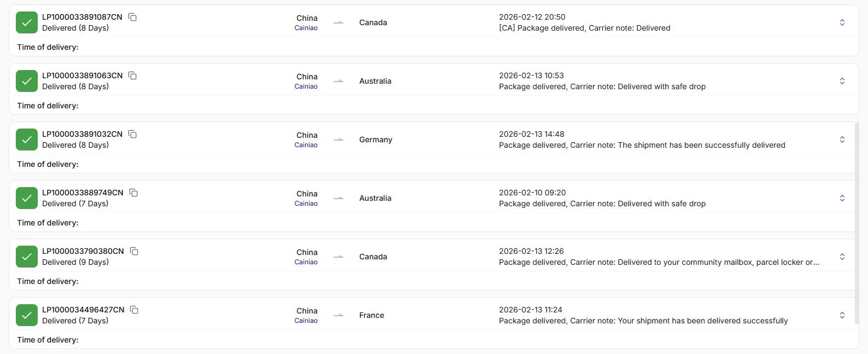
Task: Click the green delivered checkmark for the Canada shipment
Action: pos(26,22)
